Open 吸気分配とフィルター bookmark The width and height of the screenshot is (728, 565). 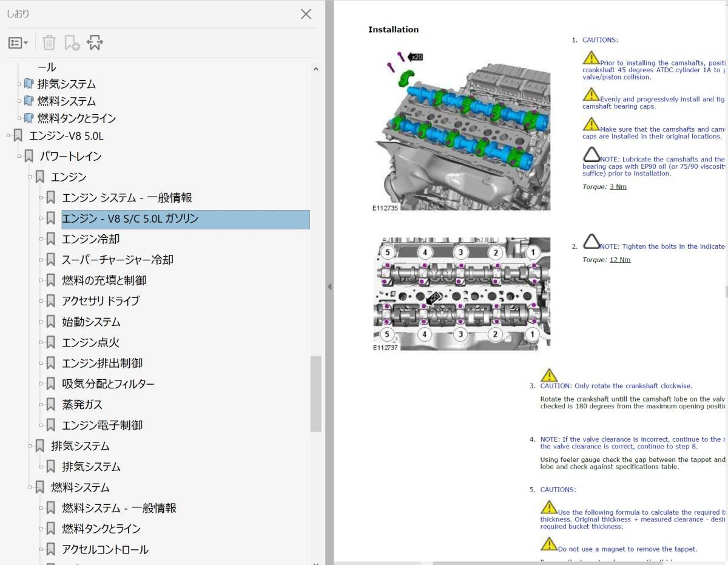(x=108, y=384)
